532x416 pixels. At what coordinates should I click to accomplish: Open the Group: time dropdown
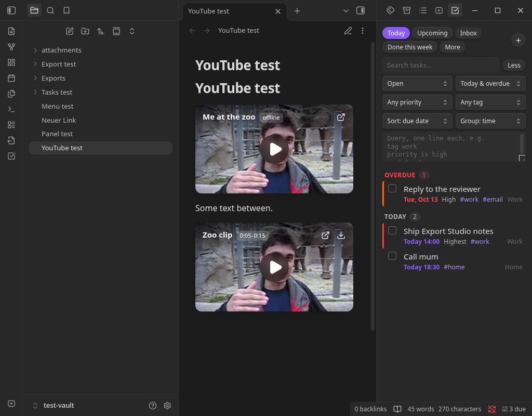(x=490, y=121)
